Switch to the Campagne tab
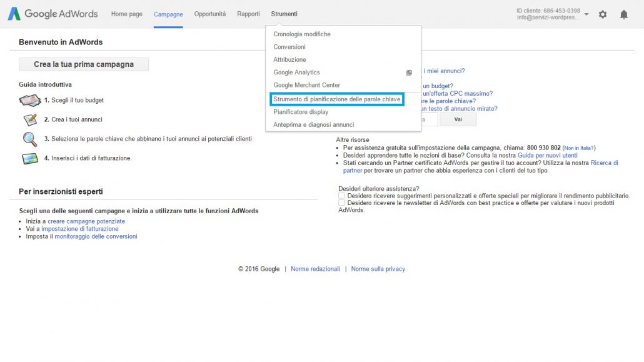This screenshot has width=644, height=362. [x=168, y=14]
